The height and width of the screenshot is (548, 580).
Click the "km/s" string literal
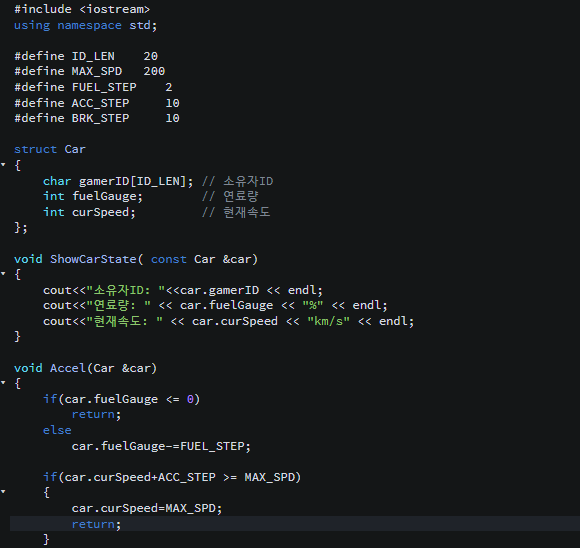click(328, 321)
